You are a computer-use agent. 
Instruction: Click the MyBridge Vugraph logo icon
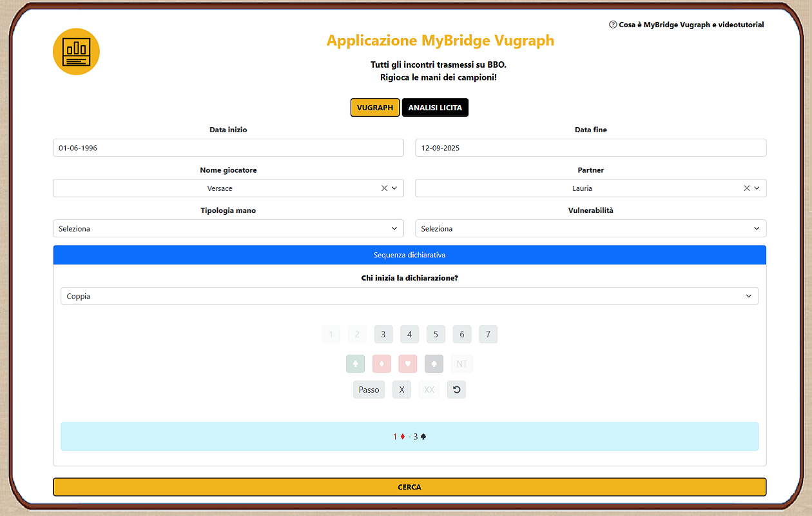click(x=76, y=52)
